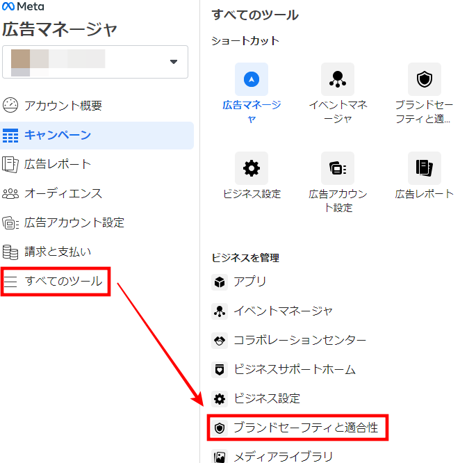Open アカウント概要 in sidebar

pyautogui.click(x=63, y=106)
